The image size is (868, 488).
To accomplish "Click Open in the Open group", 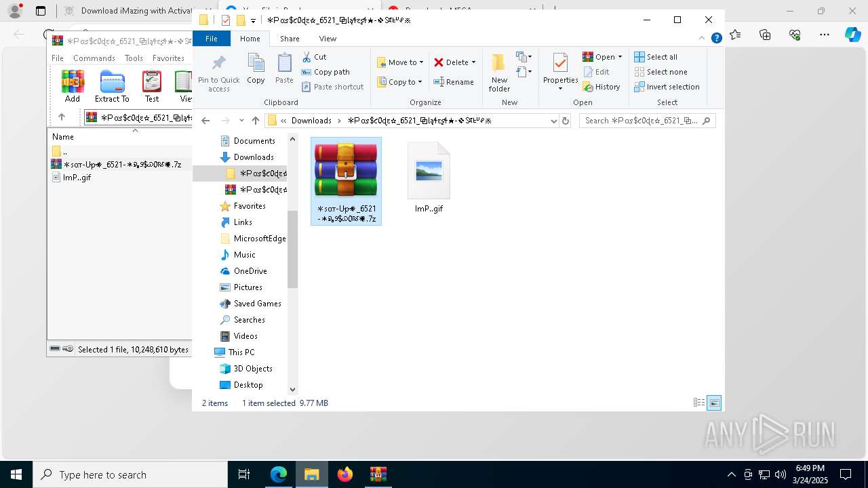I will tap(598, 57).
